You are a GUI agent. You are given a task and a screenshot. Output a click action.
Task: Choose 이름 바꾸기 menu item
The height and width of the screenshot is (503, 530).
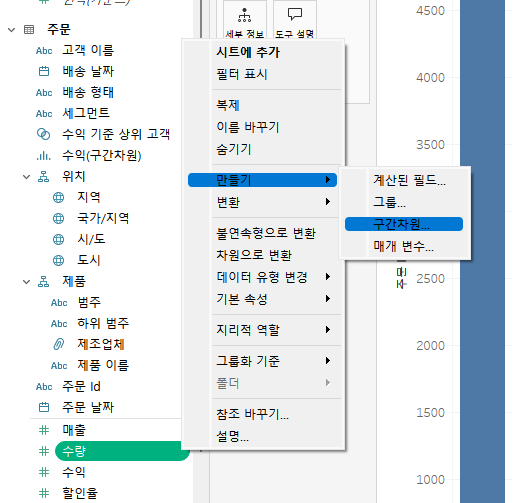tap(248, 127)
